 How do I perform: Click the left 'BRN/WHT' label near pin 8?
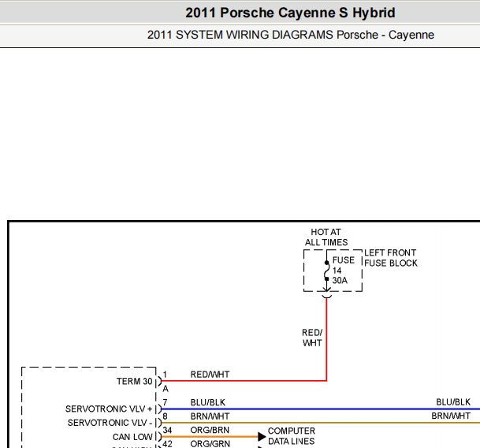[x=210, y=416]
